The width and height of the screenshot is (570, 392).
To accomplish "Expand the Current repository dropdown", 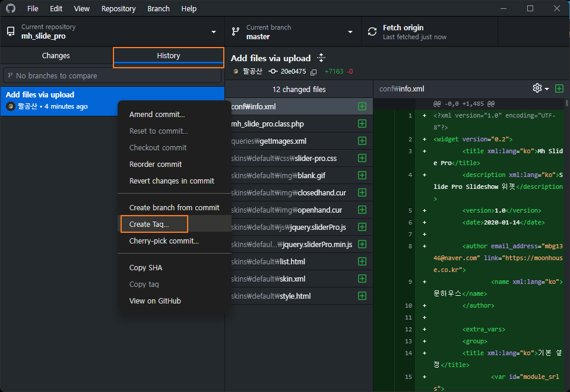I will (x=112, y=31).
